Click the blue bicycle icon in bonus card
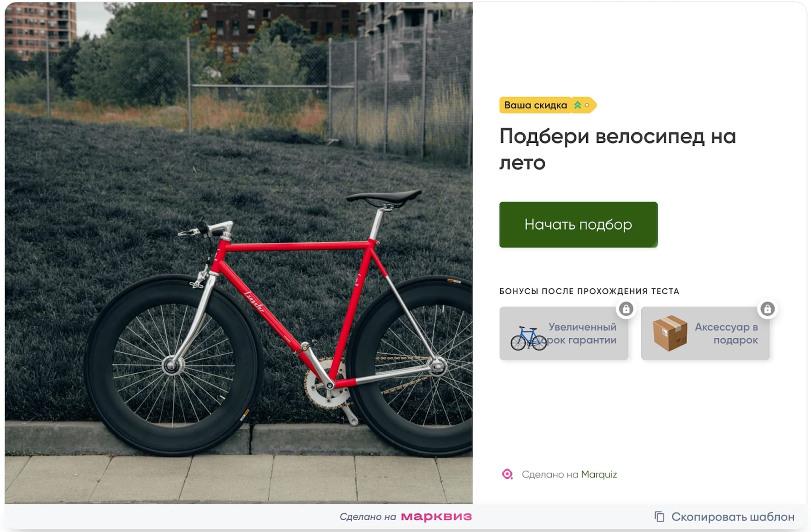 [529, 338]
